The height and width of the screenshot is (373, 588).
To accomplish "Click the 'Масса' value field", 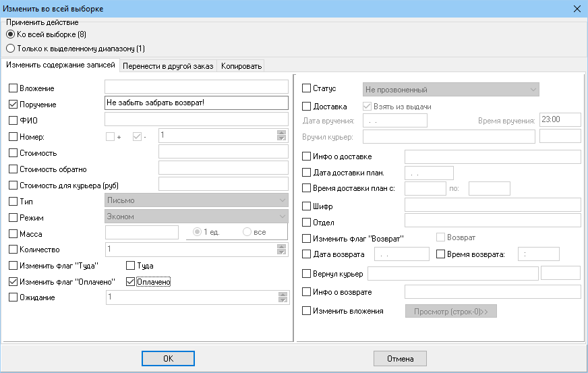I will 142,232.
